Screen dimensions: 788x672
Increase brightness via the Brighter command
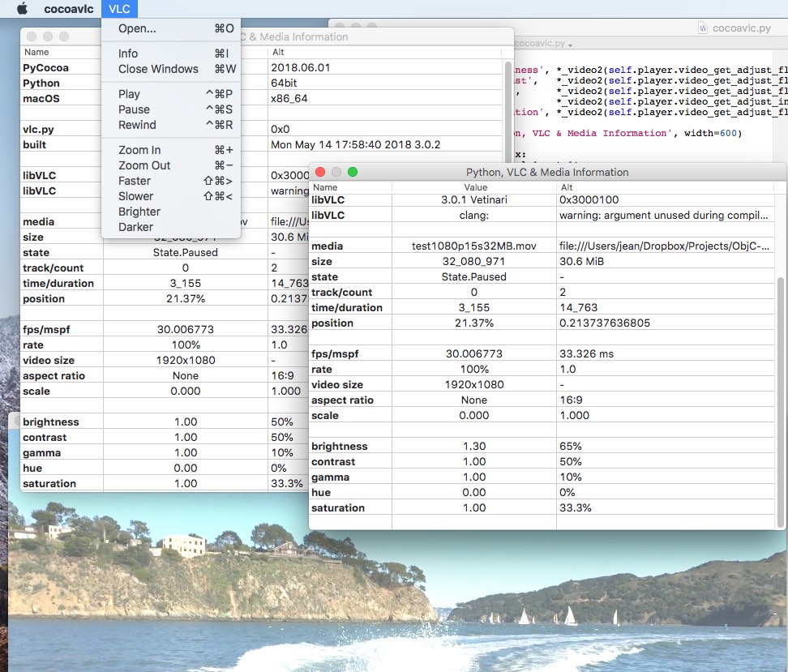pos(139,212)
